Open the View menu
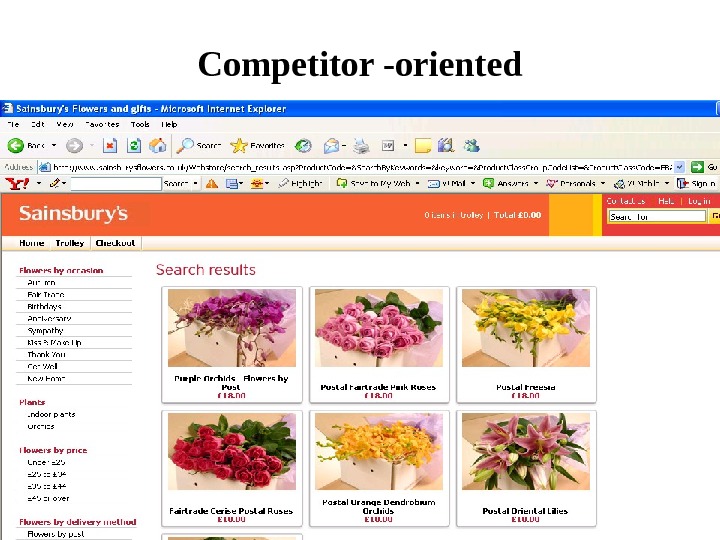 pyautogui.click(x=65, y=124)
